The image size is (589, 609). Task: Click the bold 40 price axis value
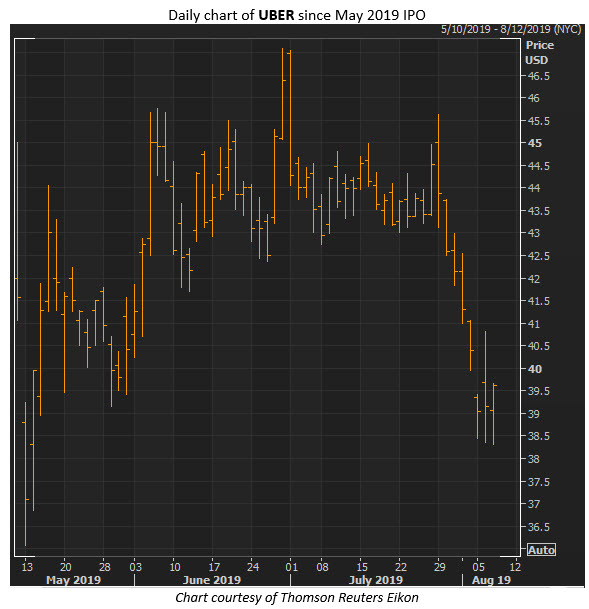(x=534, y=369)
